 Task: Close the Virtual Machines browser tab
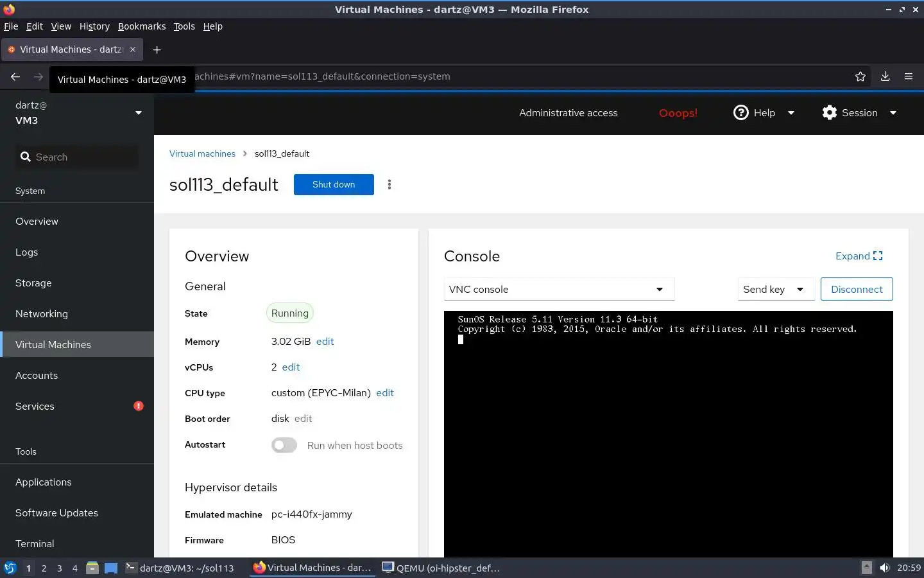[133, 49]
